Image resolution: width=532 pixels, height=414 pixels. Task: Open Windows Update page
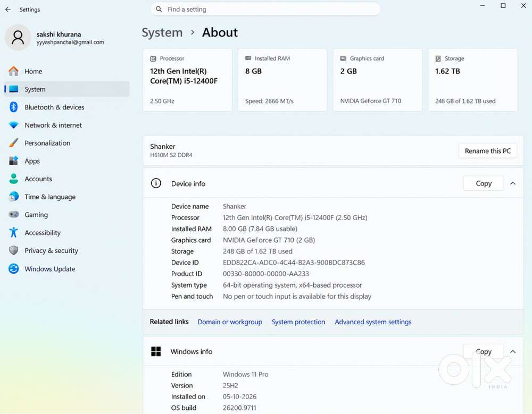(67, 269)
